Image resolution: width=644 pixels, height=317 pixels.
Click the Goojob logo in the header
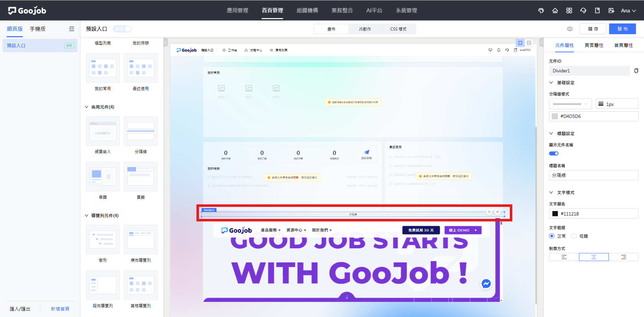[27, 11]
